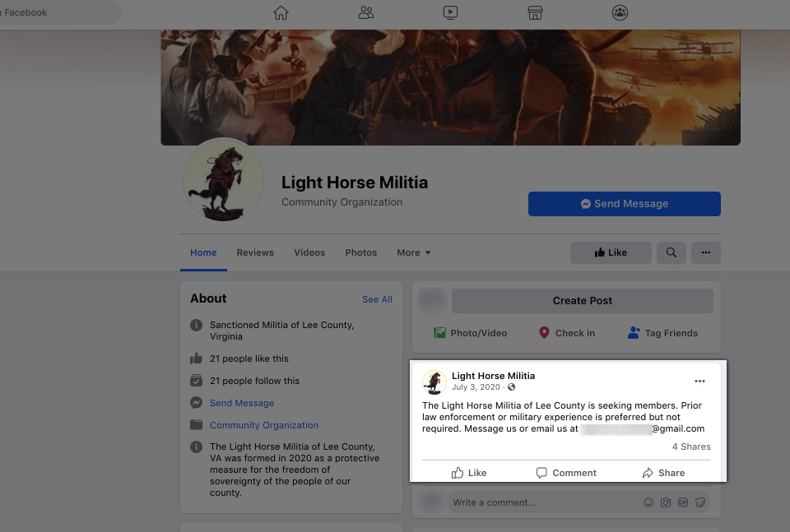Image resolution: width=790 pixels, height=532 pixels.
Task: Open See All in the About section
Action: [x=377, y=299]
